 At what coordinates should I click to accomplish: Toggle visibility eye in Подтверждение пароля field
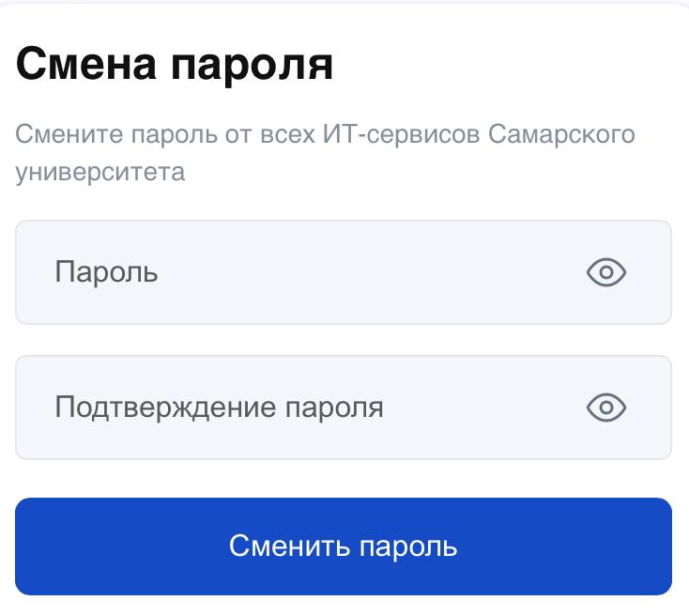[x=606, y=408]
